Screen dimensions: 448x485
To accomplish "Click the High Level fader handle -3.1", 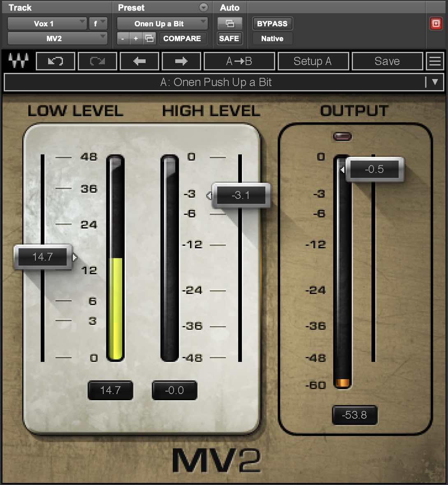I will [241, 195].
